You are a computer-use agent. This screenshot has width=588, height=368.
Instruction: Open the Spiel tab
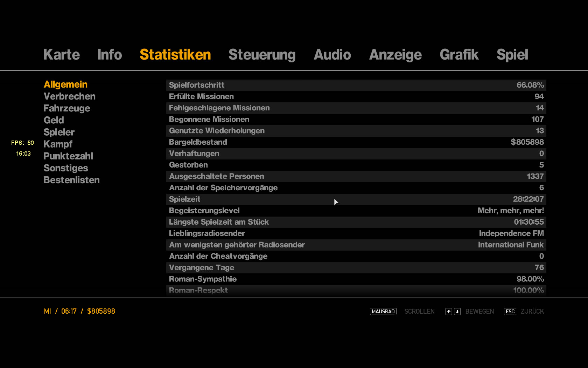click(x=512, y=55)
